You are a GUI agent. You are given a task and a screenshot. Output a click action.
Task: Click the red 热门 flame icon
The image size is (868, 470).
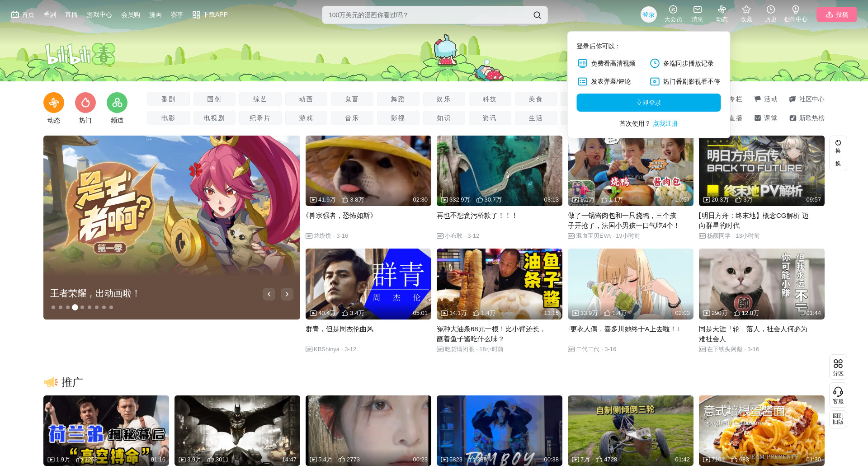click(x=85, y=103)
